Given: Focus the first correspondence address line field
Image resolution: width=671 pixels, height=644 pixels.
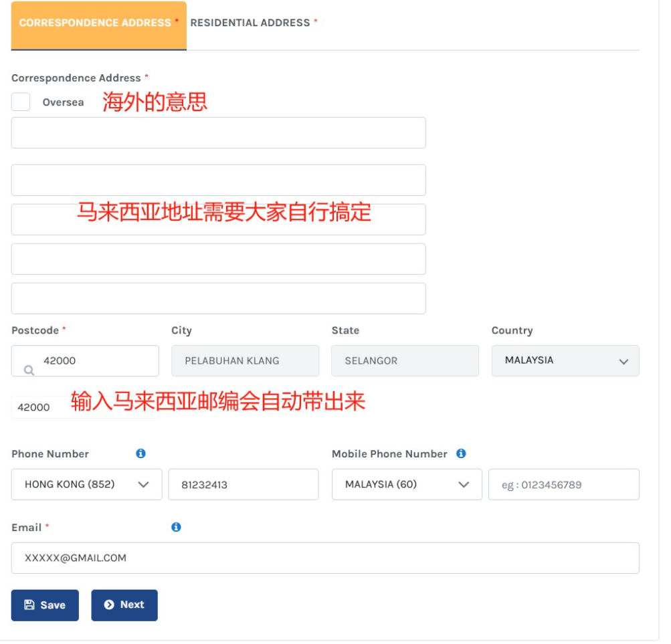Looking at the screenshot, I should point(218,132).
